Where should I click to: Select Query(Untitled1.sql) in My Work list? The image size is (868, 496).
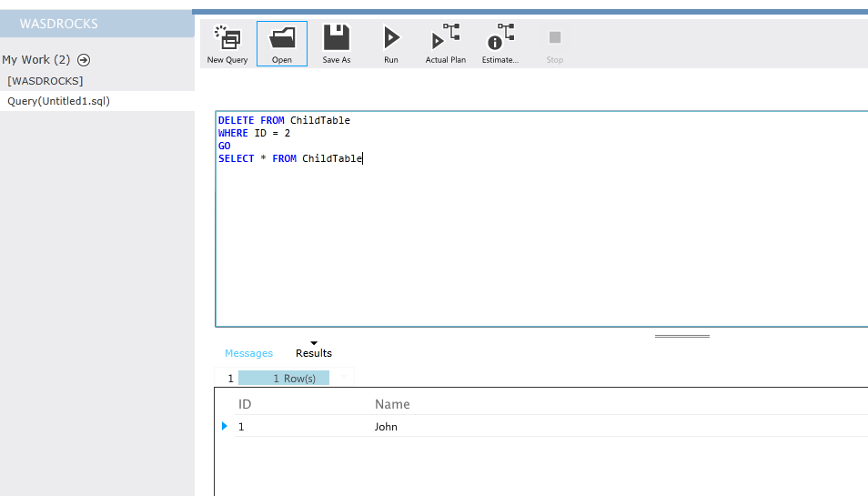click(58, 101)
